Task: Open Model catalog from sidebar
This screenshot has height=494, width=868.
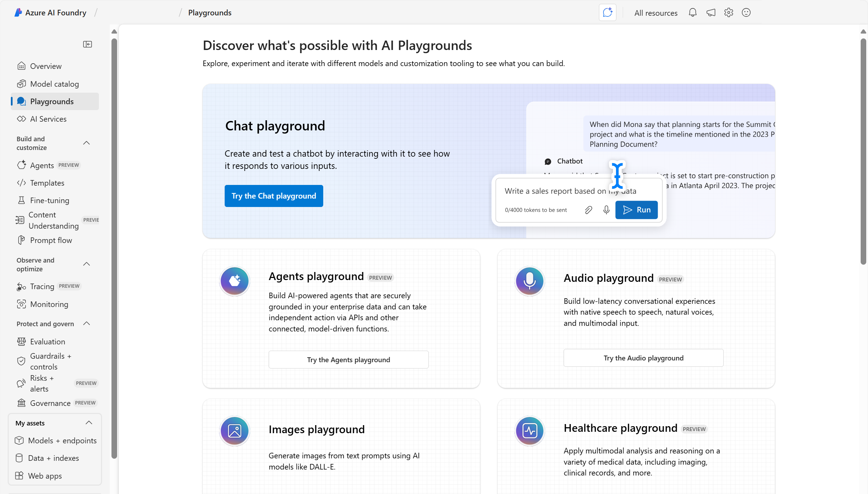Action: (55, 84)
